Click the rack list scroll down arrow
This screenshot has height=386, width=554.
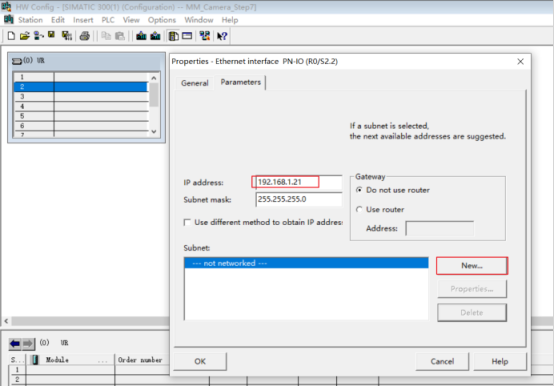(154, 131)
